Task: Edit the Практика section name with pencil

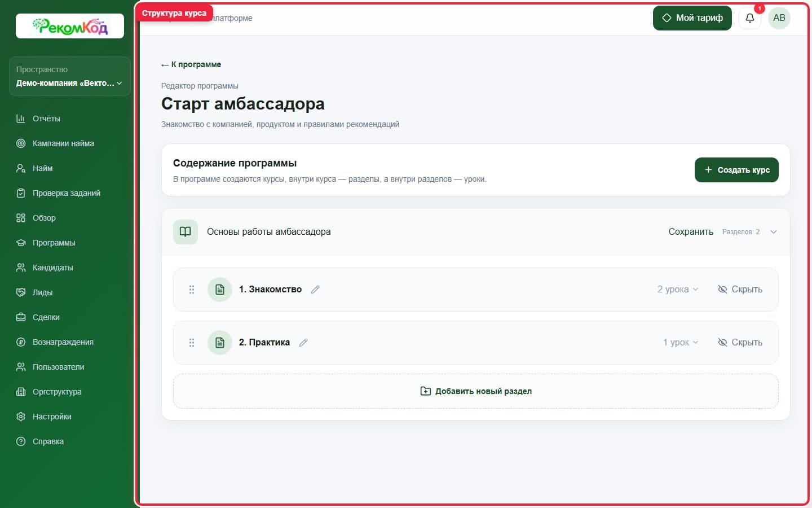Action: (303, 343)
